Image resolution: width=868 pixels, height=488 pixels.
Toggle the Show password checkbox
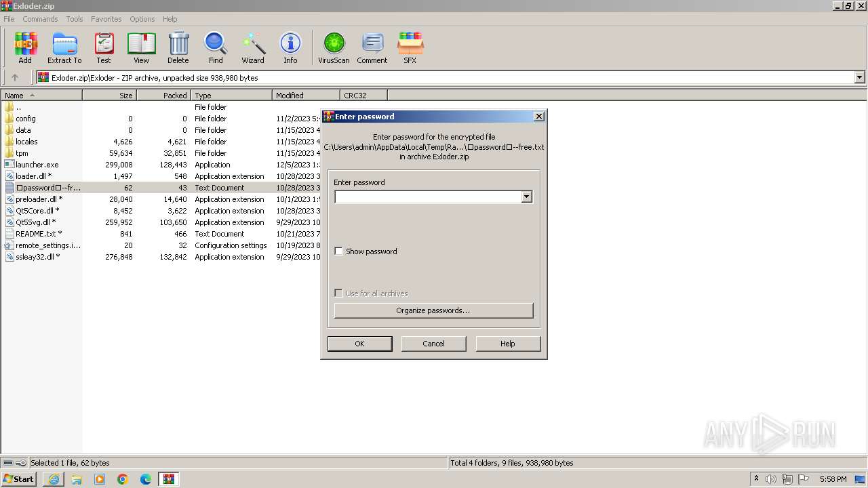click(x=339, y=251)
